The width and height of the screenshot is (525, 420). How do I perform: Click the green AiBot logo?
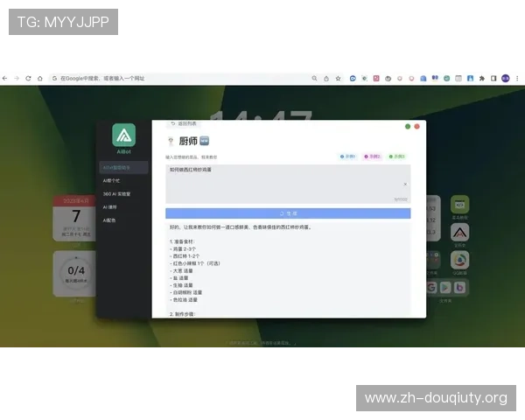tap(124, 135)
